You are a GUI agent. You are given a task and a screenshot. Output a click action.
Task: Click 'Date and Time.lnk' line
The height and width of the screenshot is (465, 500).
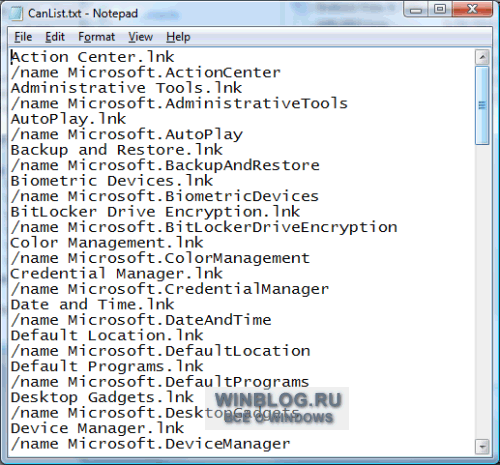pyautogui.click(x=92, y=305)
